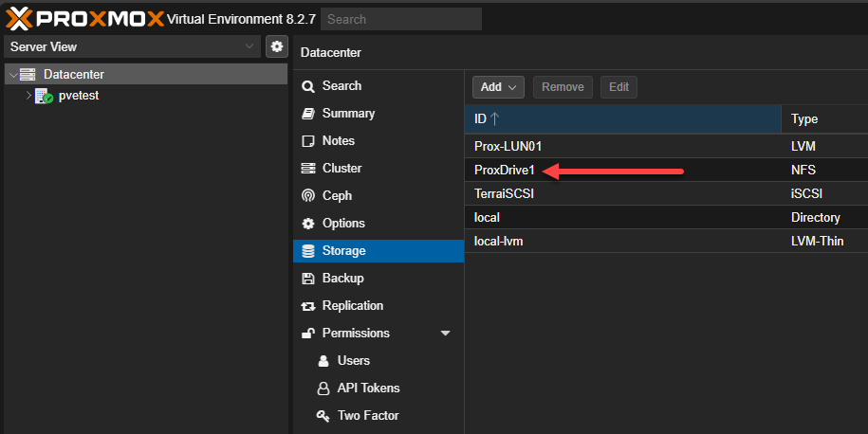Open the Add storage dropdown

499,87
